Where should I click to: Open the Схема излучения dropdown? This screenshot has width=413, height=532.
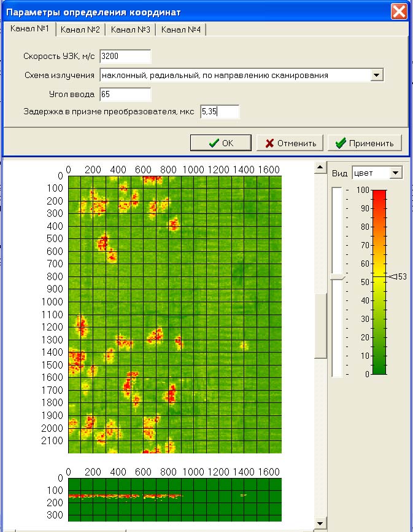tap(377, 75)
